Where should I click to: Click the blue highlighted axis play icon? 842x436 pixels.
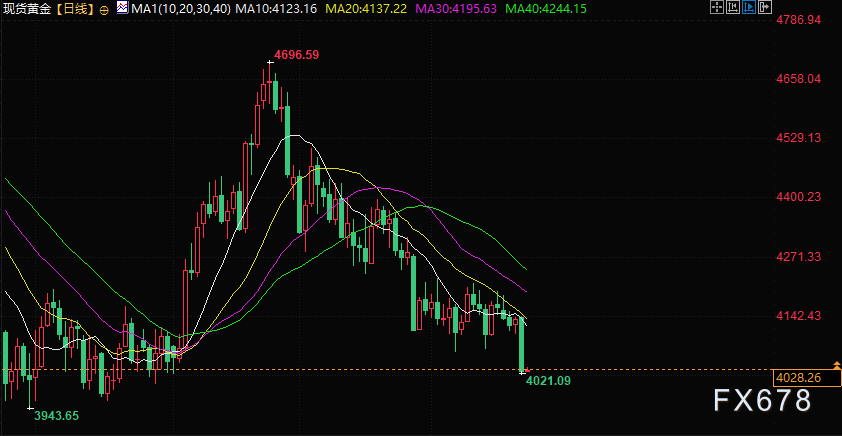[x=749, y=7]
